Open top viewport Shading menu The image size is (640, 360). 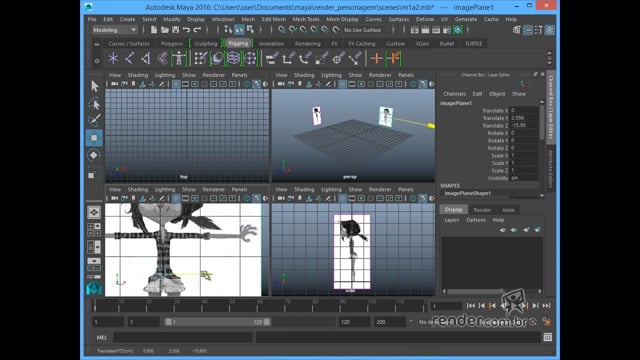(138, 75)
